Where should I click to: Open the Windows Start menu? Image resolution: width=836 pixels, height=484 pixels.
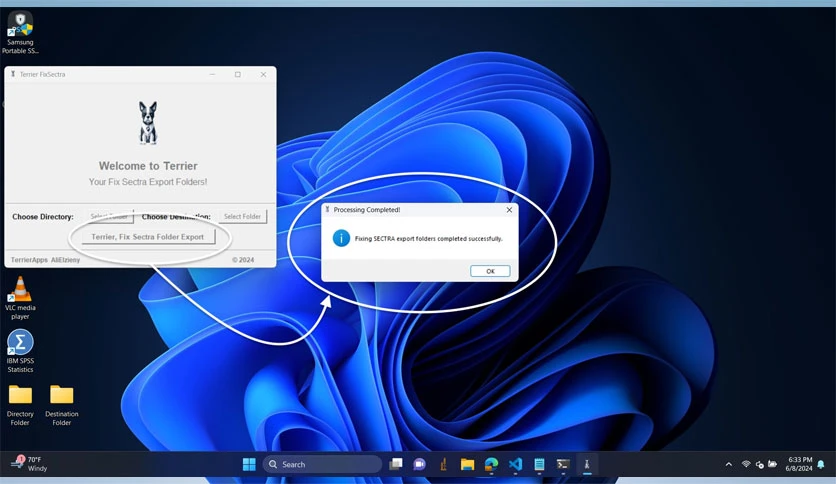(249, 464)
